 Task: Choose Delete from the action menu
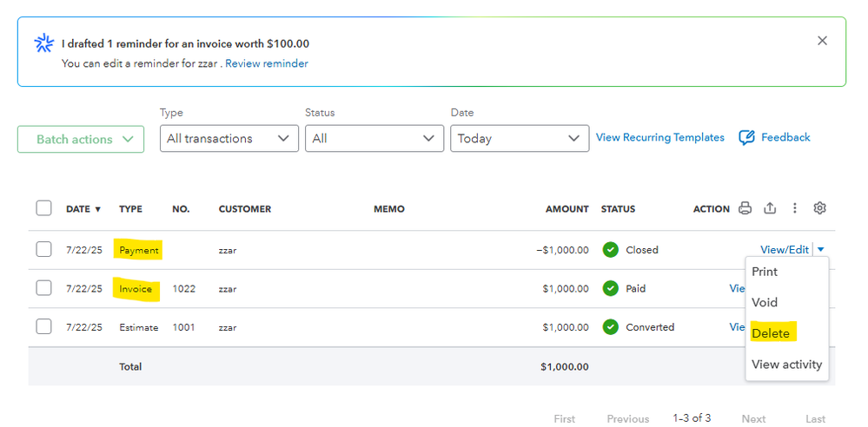click(771, 333)
